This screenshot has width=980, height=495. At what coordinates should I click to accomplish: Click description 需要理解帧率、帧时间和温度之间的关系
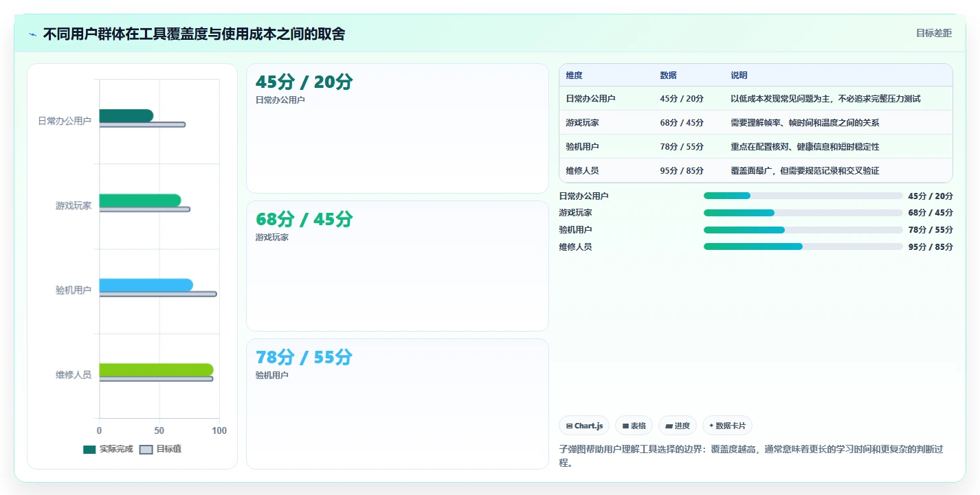805,123
